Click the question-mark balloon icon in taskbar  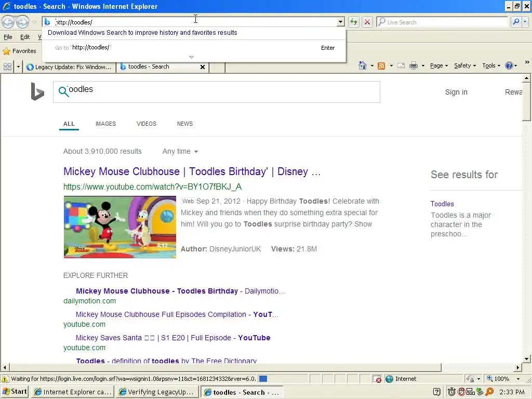tap(436, 392)
